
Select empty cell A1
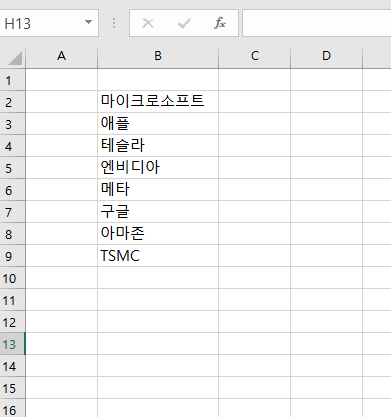coord(61,79)
